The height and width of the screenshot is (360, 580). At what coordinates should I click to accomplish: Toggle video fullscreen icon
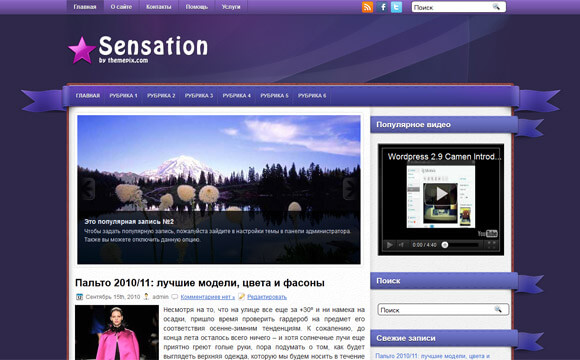(x=491, y=245)
